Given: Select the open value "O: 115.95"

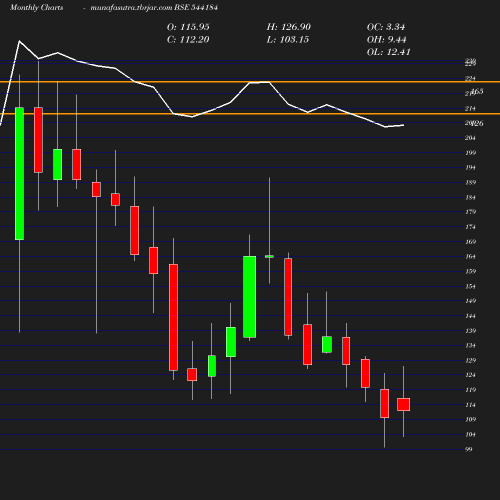Looking at the screenshot, I should point(188,27).
